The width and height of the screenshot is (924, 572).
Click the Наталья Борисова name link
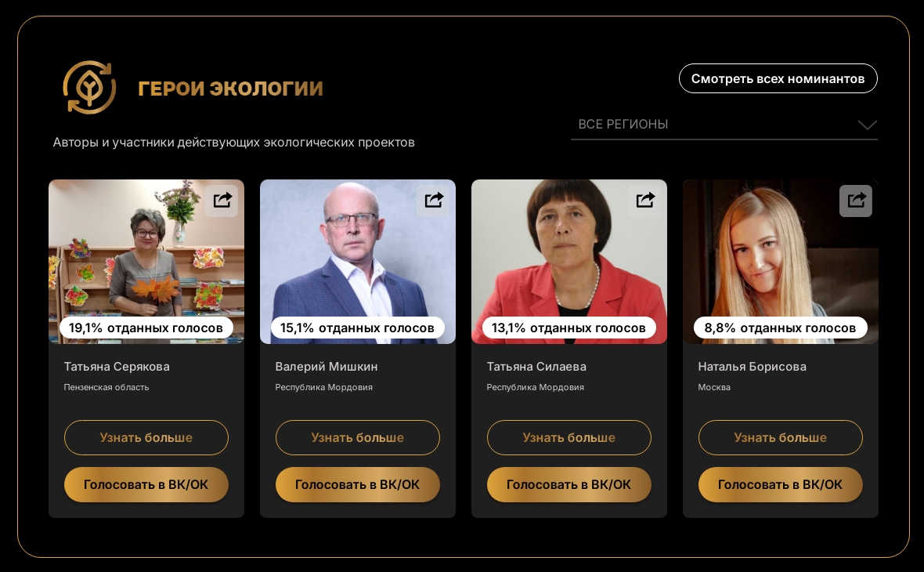point(752,367)
